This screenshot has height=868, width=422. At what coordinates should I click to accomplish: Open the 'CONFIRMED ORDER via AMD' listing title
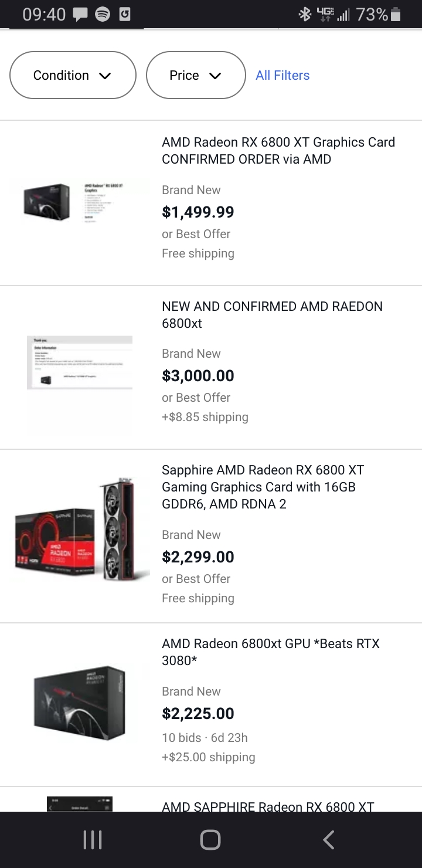pos(278,151)
